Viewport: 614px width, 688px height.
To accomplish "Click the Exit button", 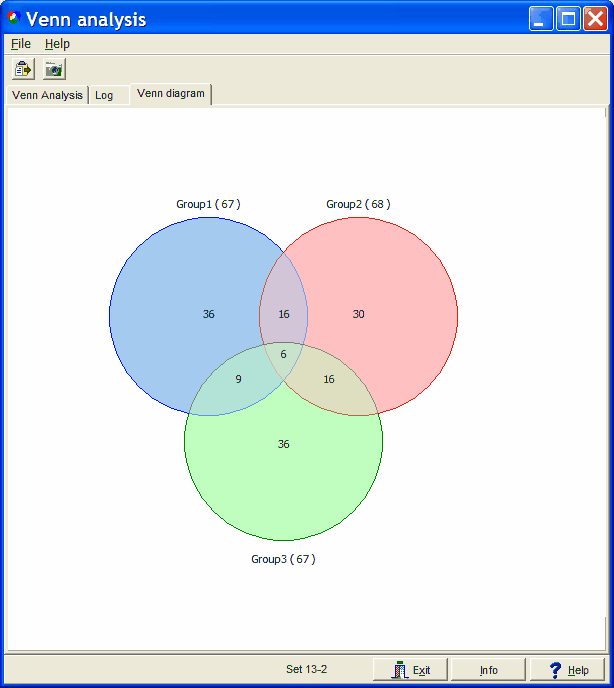I will point(410,670).
